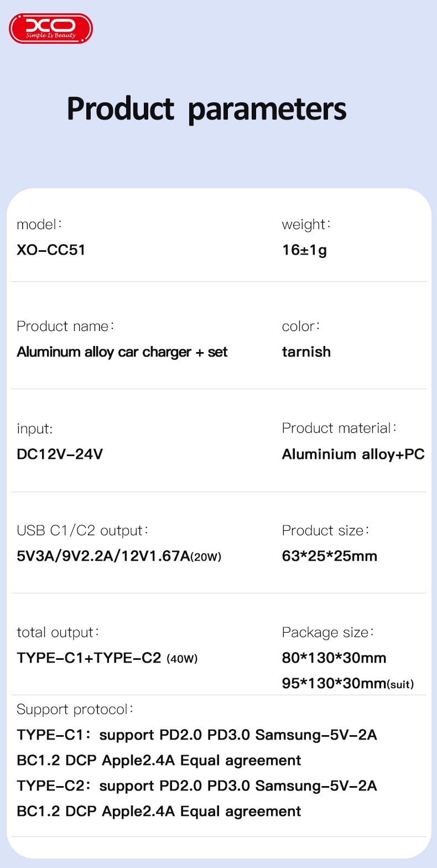The image size is (437, 868).
Task: Select TYPE-C1+TYPE-C2 (40W) text
Action: [107, 658]
